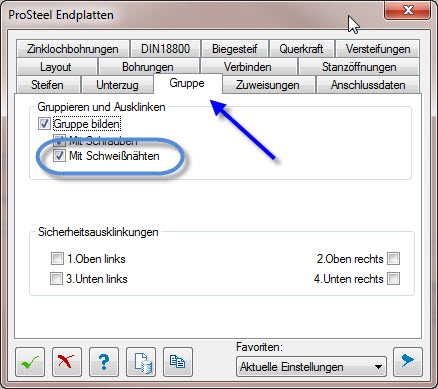Check the 4.Unten rechts option
Screen dimensions: 438x389
click(x=393, y=279)
